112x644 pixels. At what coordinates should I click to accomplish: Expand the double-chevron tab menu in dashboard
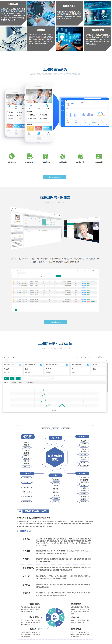pyautogui.click(x=104, y=360)
